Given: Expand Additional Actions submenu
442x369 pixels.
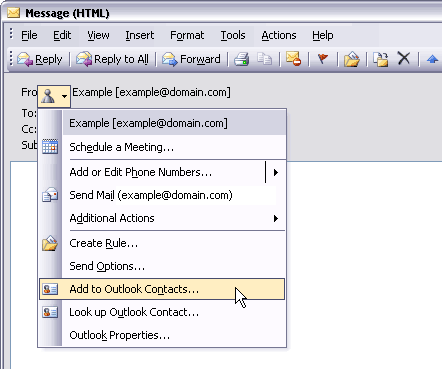Looking at the screenshot, I should (x=162, y=218).
